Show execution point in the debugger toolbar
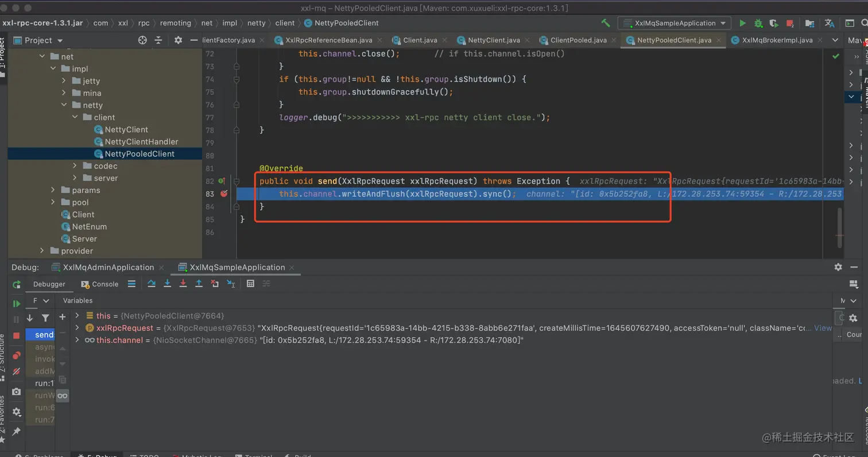Image resolution: width=868 pixels, height=457 pixels. (131, 284)
